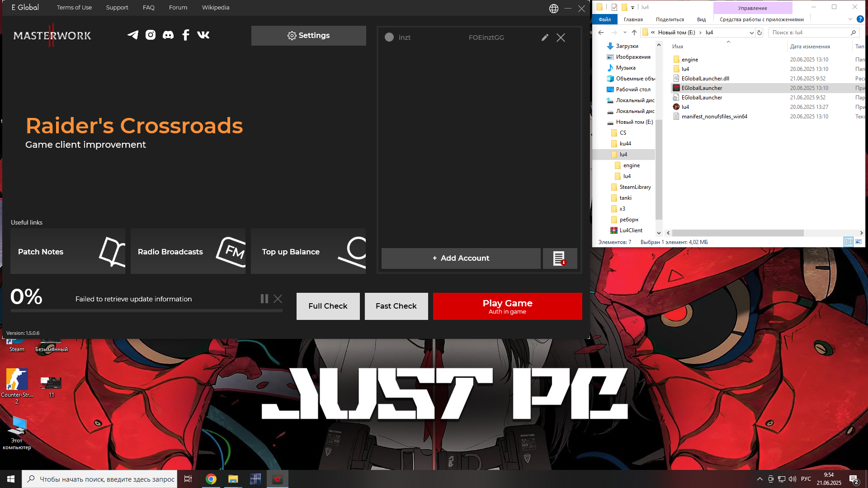
Task: Switch Explorer to details view icon
Action: (x=849, y=242)
